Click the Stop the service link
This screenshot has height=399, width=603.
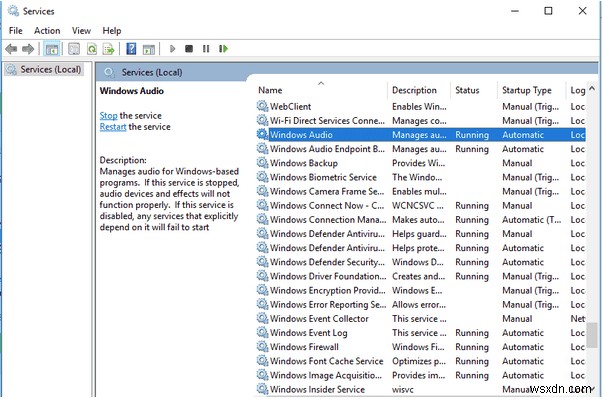[108, 115]
